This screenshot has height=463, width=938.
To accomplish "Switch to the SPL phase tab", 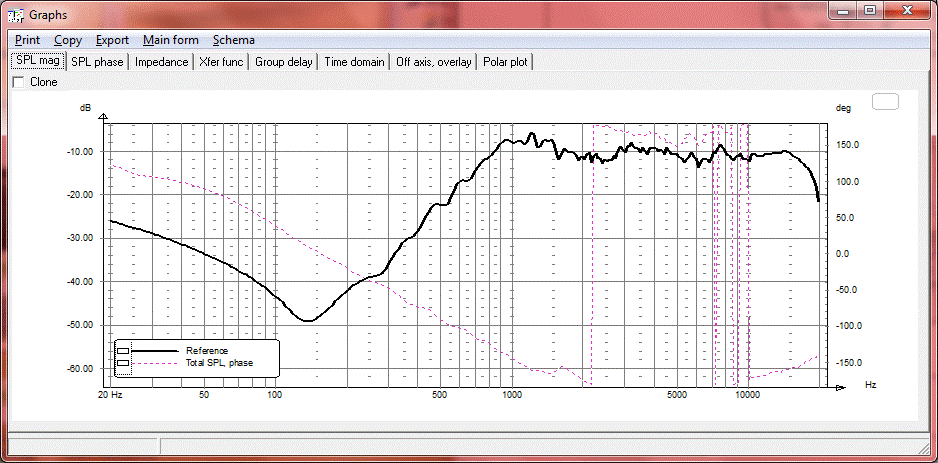I will pyautogui.click(x=97, y=62).
